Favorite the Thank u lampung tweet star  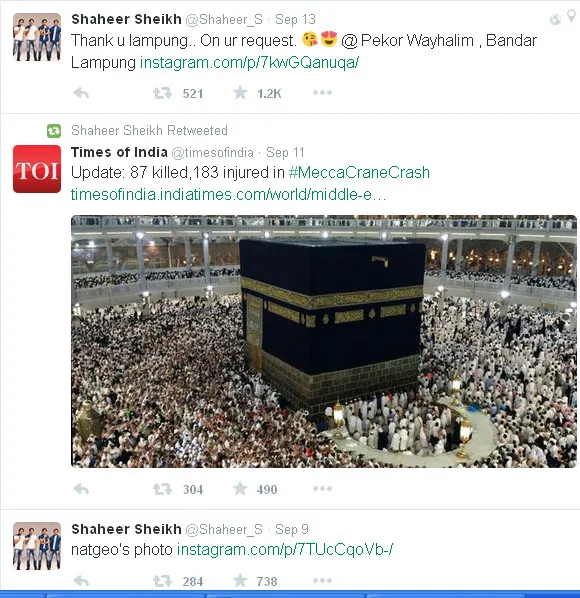click(240, 93)
